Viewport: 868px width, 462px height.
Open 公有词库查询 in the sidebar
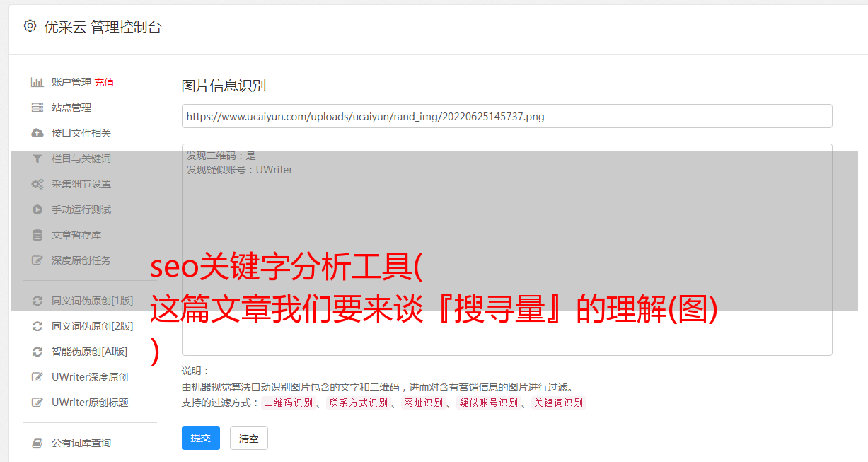pyautogui.click(x=81, y=443)
